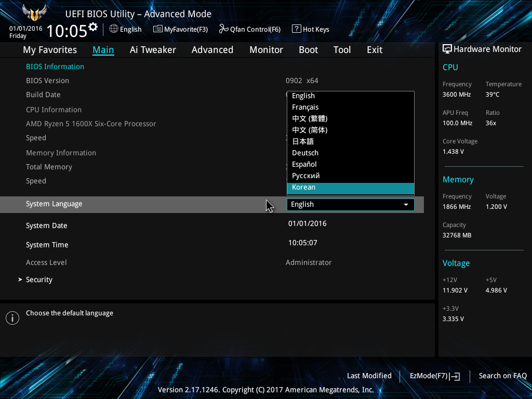Click the System Date value 01/01/2016
This screenshot has height=399, width=532.
[x=308, y=223]
